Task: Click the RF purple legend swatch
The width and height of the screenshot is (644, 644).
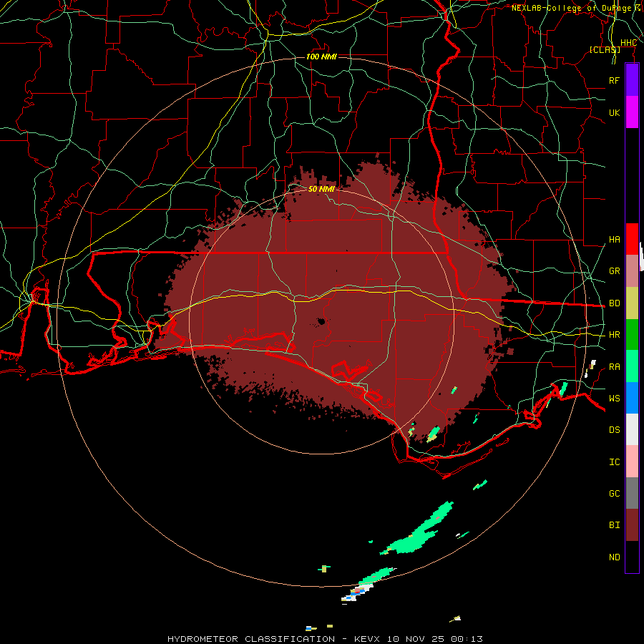Action: (632, 80)
